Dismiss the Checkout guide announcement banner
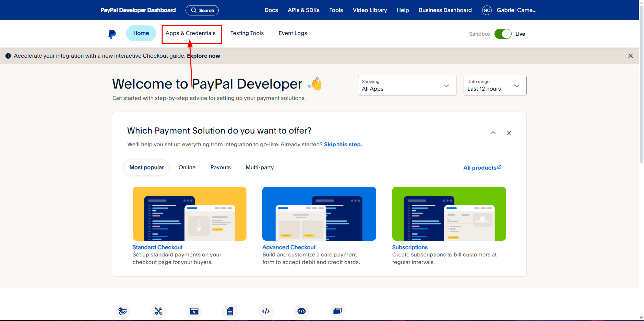 tap(630, 56)
